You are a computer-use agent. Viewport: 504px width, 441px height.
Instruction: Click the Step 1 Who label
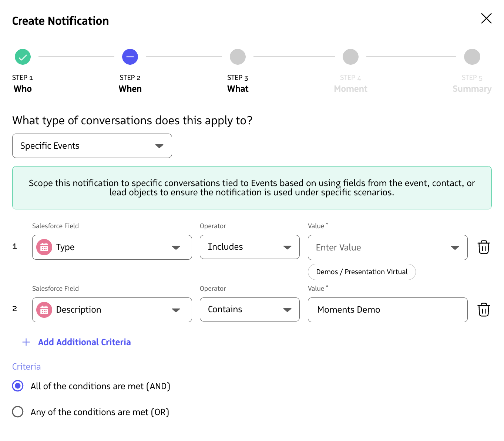coord(23,89)
